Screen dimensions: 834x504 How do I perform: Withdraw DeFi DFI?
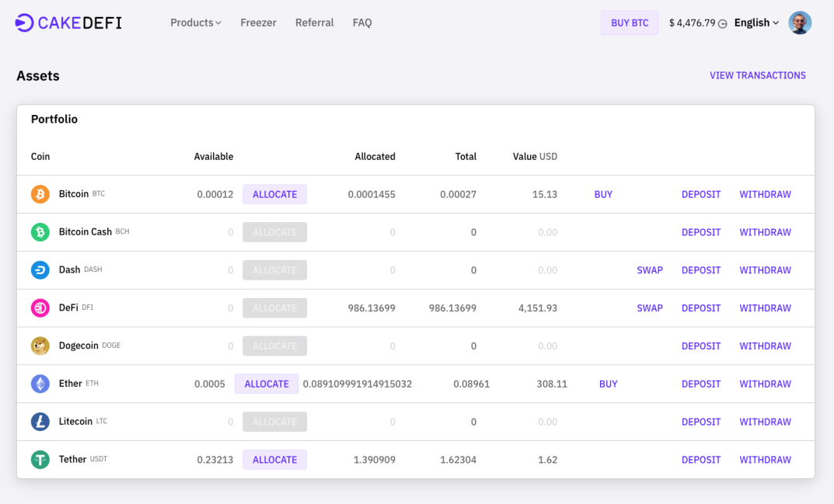click(765, 308)
